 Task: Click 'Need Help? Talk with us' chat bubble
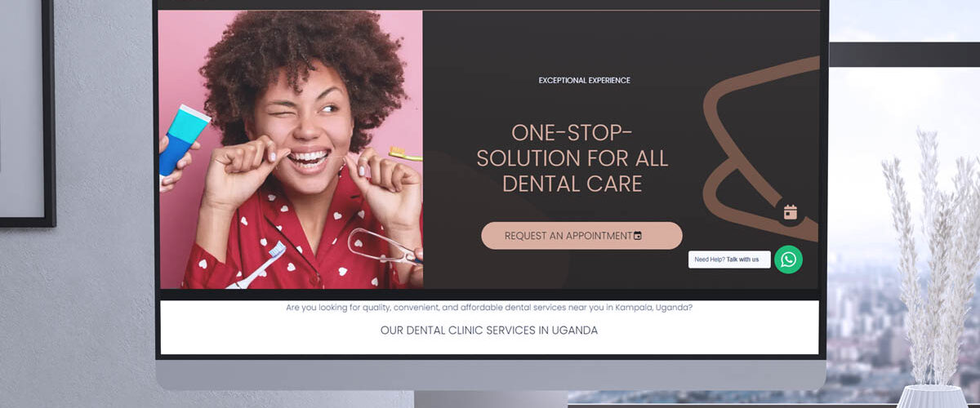tap(729, 259)
